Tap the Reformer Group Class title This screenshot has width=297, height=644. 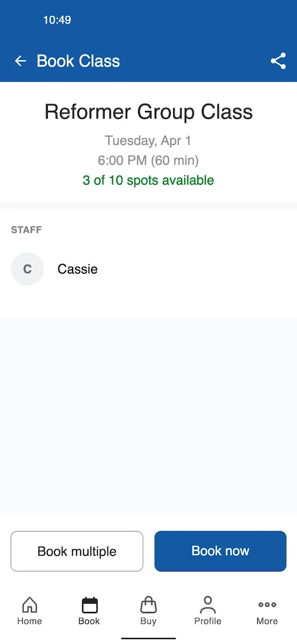[148, 112]
